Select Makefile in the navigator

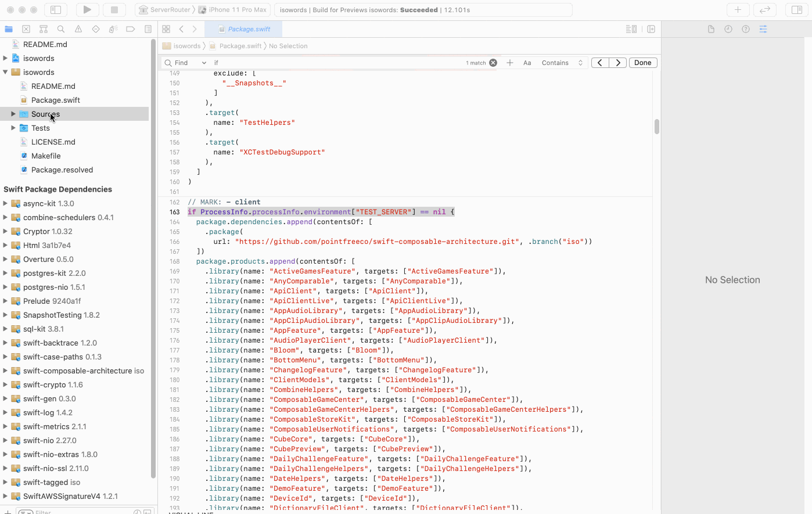[46, 156]
